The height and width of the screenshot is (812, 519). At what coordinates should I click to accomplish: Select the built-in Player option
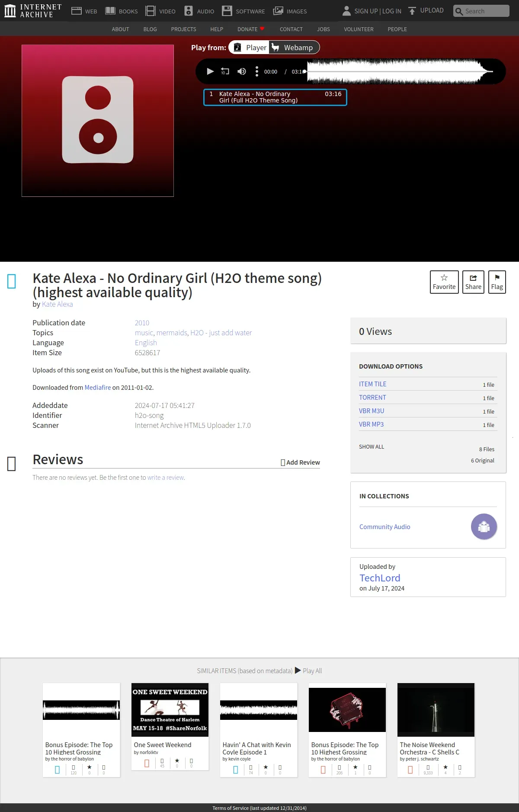pos(250,48)
